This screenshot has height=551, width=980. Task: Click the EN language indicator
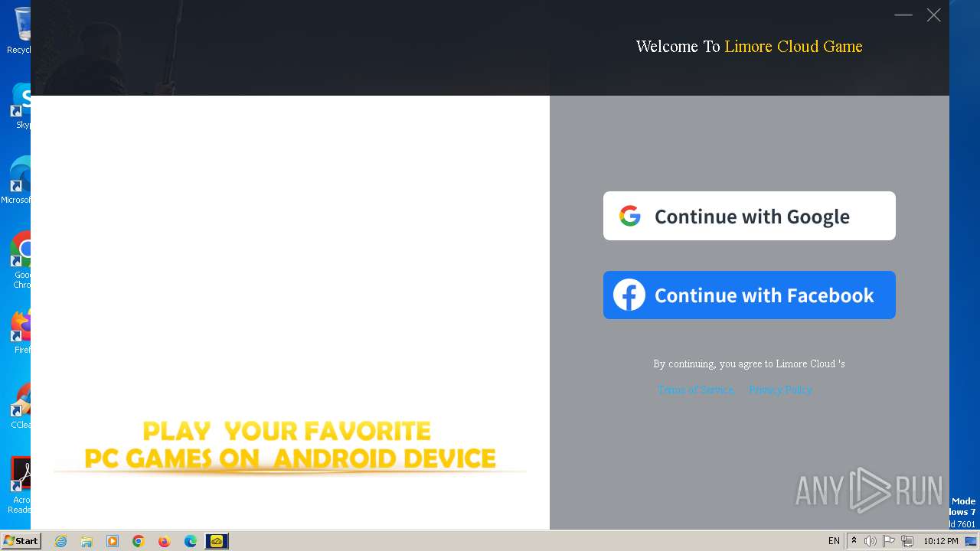(x=834, y=541)
